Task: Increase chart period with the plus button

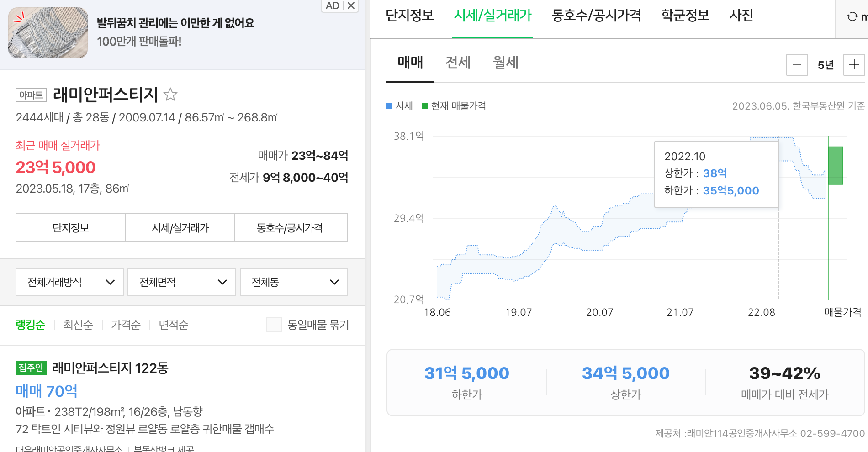Action: point(854,65)
